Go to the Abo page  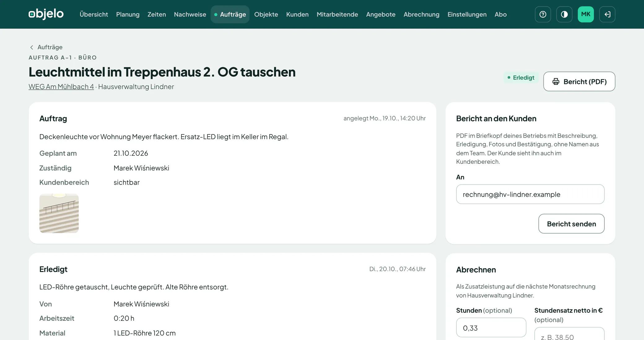tap(500, 14)
